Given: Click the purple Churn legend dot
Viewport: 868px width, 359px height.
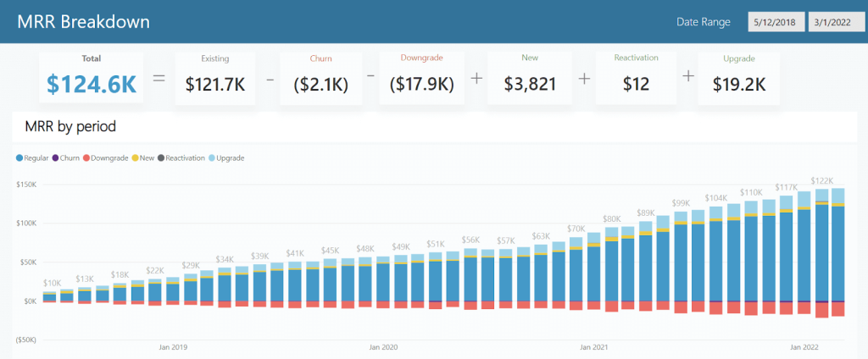Looking at the screenshot, I should click(x=56, y=158).
